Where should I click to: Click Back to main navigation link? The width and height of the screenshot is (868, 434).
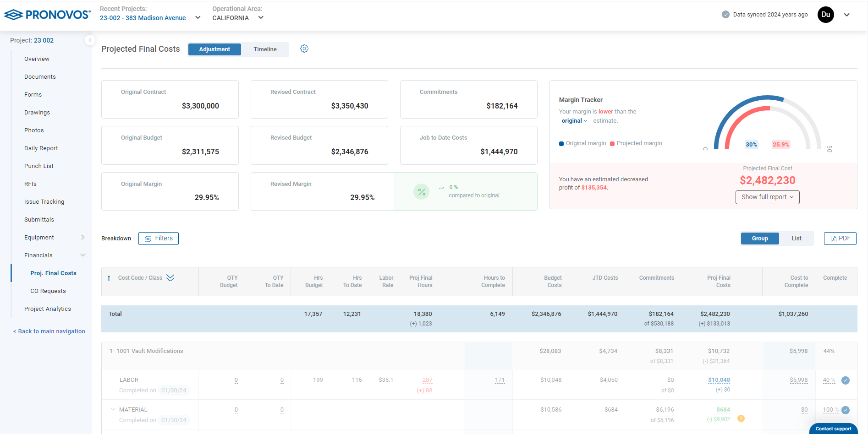(49, 331)
